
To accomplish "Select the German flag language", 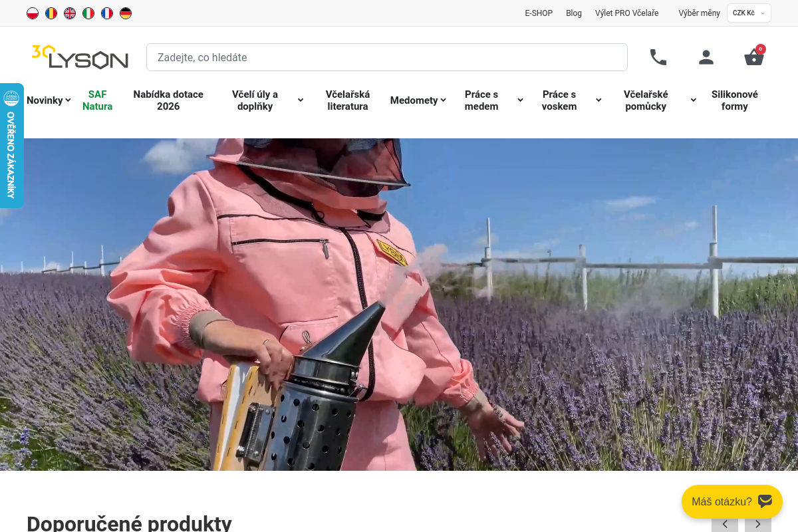I will point(126,13).
